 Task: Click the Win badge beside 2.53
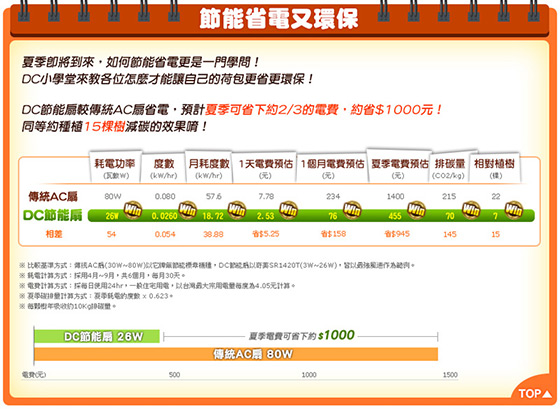tap(288, 210)
